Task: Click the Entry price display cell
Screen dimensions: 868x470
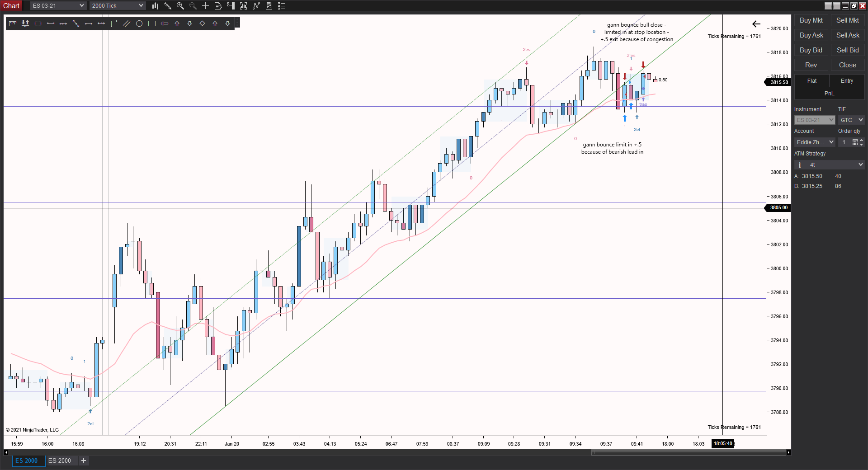Action: point(847,81)
